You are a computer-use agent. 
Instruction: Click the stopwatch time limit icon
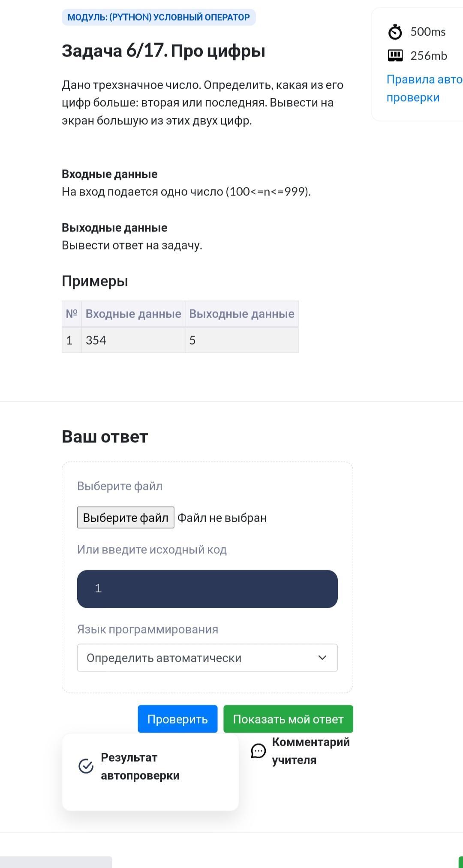tap(395, 32)
